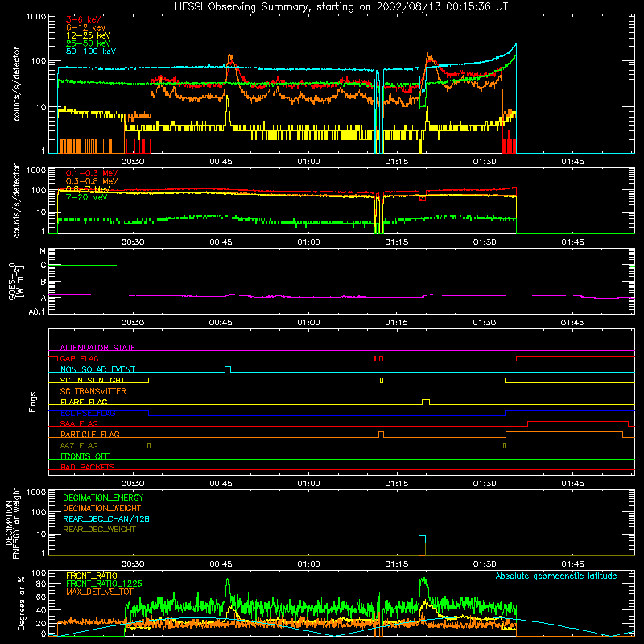The image size is (644, 644).
Task: Click the orange 0.3-0.8 MeV legend label
Action: [x=92, y=181]
